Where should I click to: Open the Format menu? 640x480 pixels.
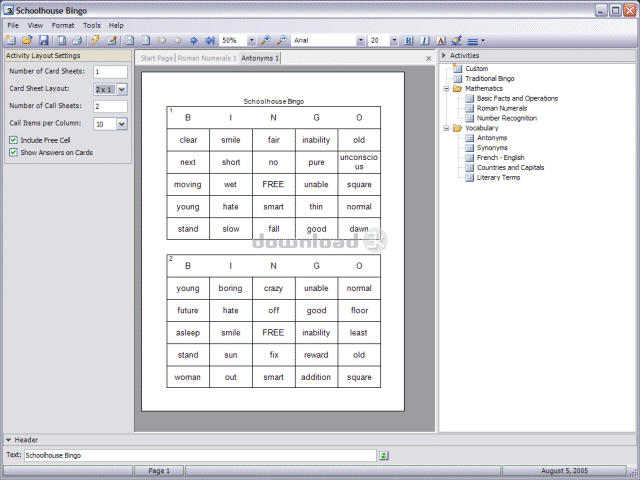pyautogui.click(x=63, y=25)
